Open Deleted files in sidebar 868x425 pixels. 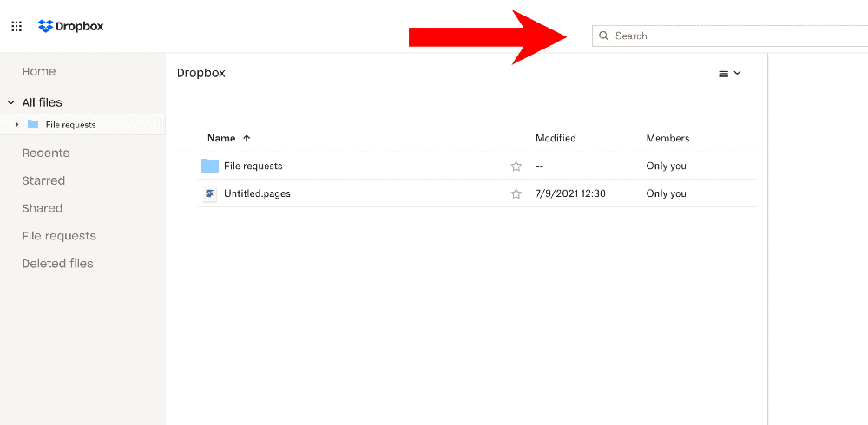[x=57, y=264]
